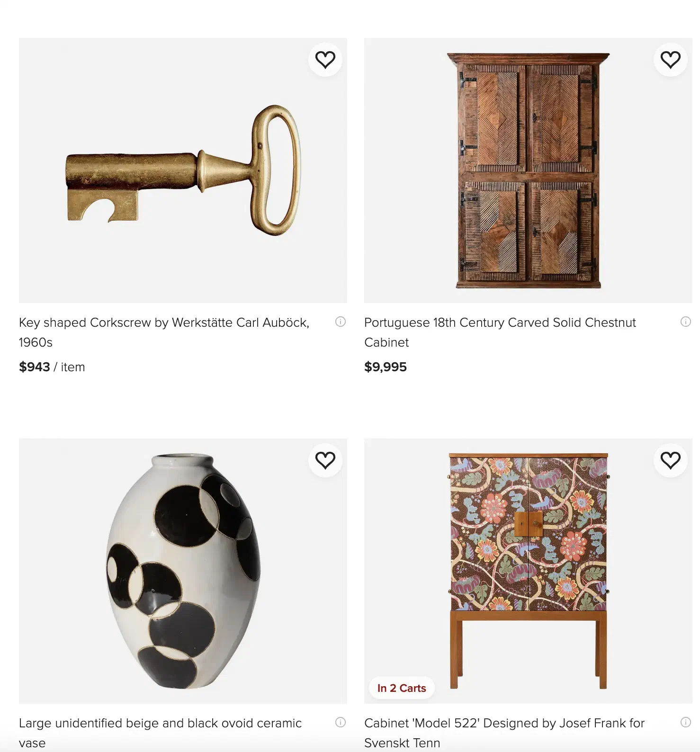Click the $9,995 cabinet price
Screen dimensions: 700x752
[386, 367]
